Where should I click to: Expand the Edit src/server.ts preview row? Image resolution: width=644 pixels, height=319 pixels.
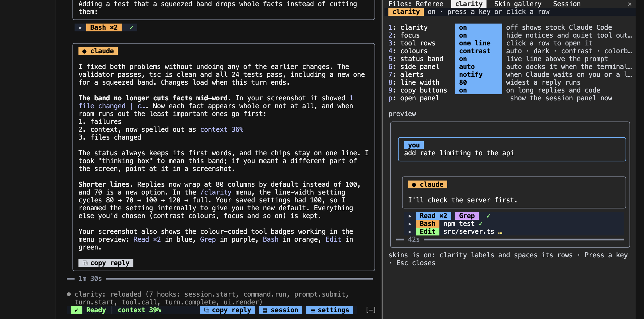tap(410, 232)
